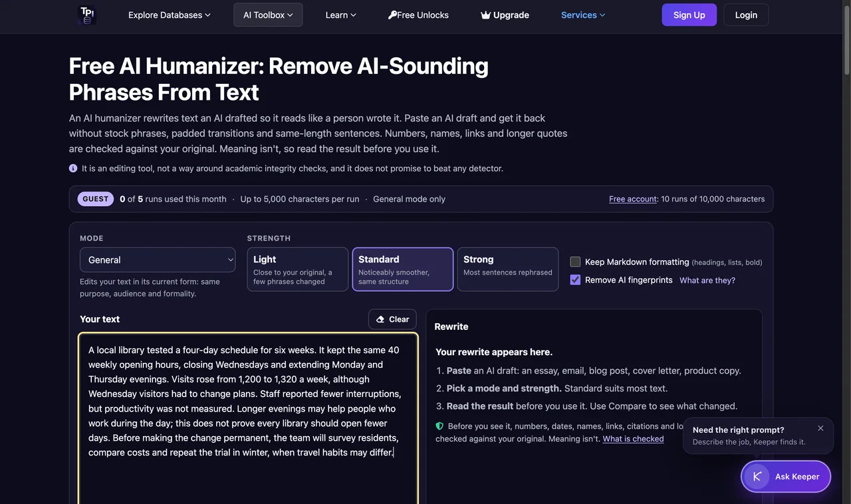The width and height of the screenshot is (851, 504).
Task: Open the Free account link
Action: 633,199
